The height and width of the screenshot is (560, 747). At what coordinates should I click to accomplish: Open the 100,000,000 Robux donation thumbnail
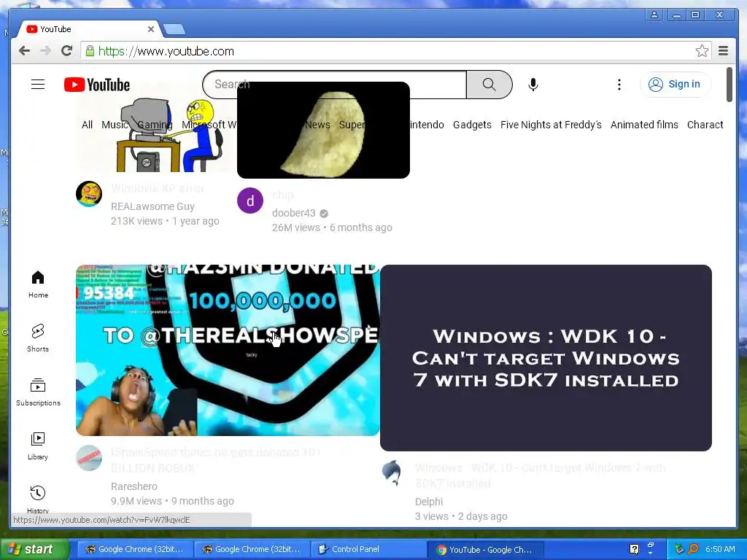(228, 350)
